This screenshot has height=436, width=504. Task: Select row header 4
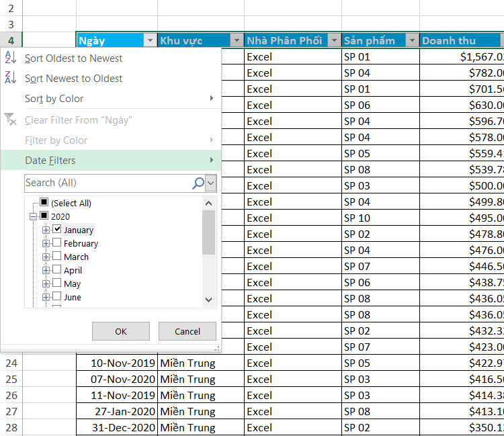pyautogui.click(x=11, y=40)
